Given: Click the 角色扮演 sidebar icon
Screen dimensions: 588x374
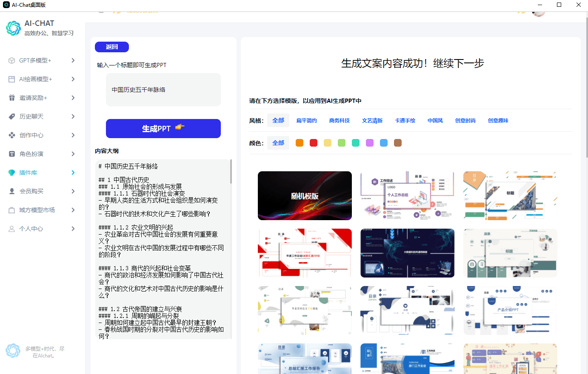Looking at the screenshot, I should click(12, 154).
